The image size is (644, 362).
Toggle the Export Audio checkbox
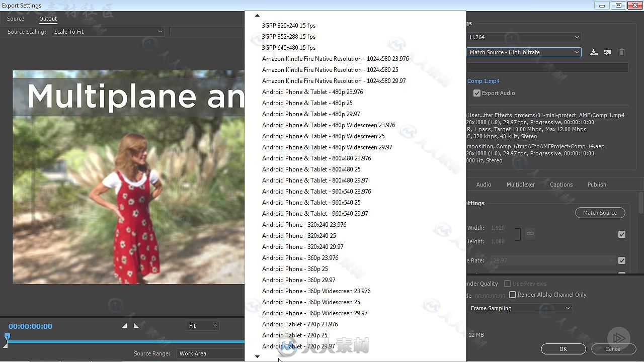click(x=477, y=93)
